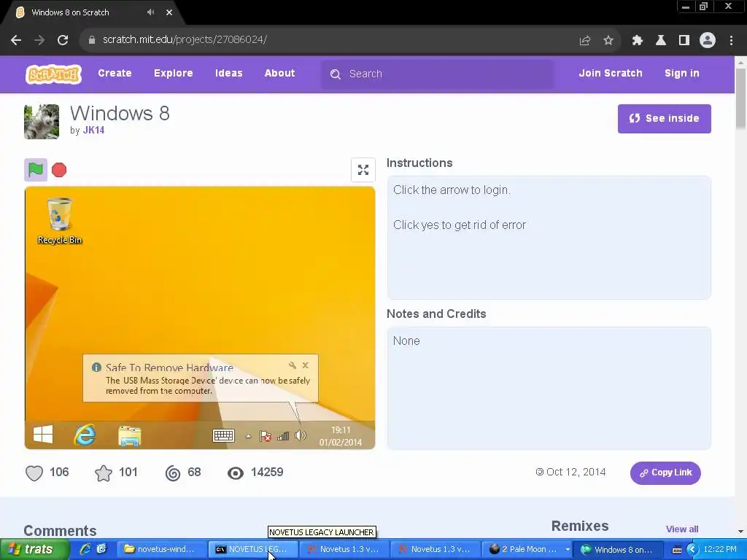Go back using browser back arrow
This screenshot has width=747, height=560.
(x=16, y=40)
